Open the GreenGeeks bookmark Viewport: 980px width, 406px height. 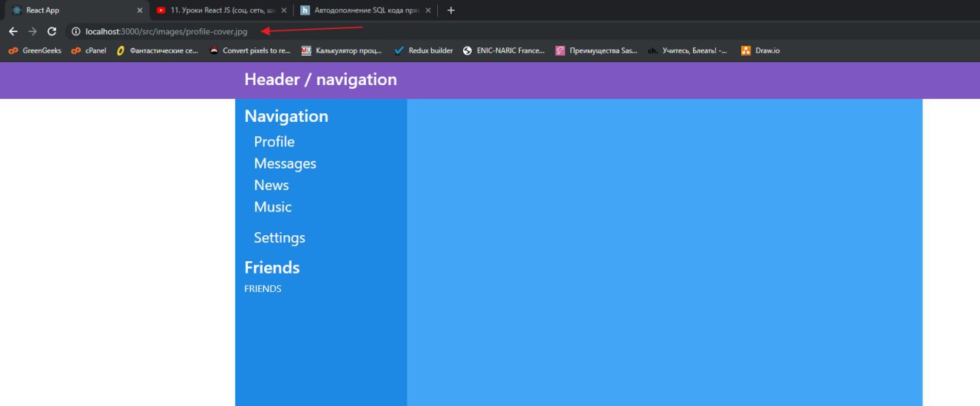point(34,51)
